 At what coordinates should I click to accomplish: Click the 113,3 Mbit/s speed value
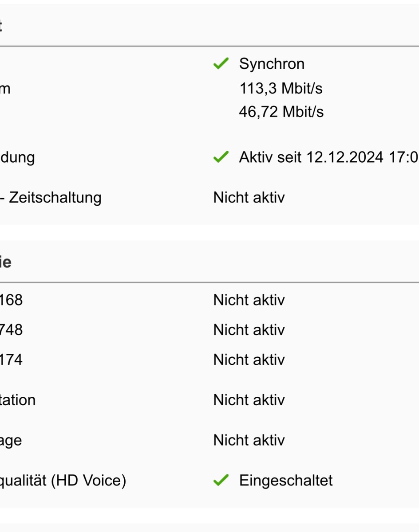coord(281,89)
